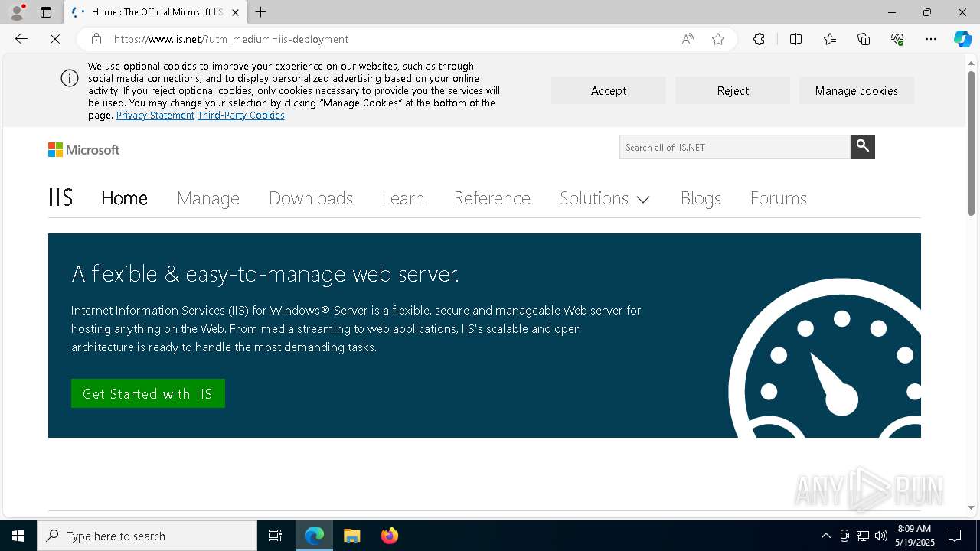Launch Firefox from taskbar

(x=390, y=536)
